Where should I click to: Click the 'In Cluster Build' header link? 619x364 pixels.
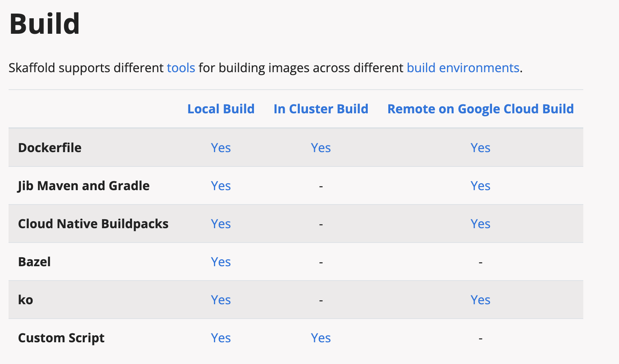point(321,109)
